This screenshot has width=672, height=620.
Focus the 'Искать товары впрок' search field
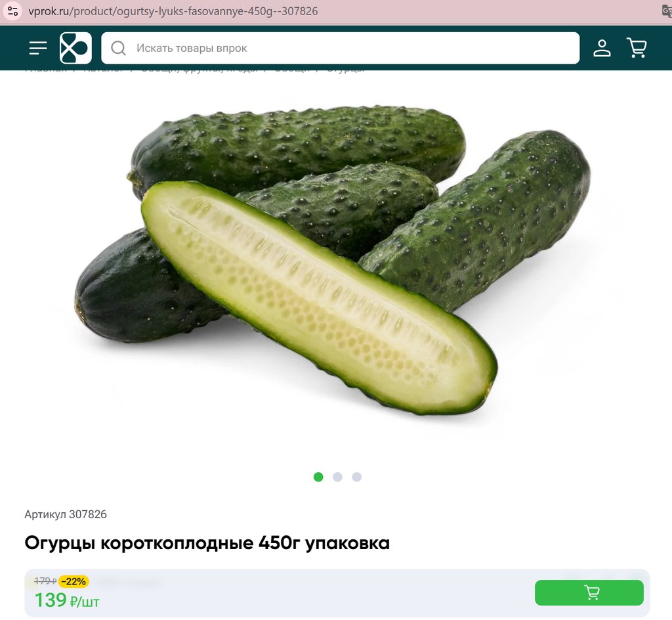click(x=341, y=48)
